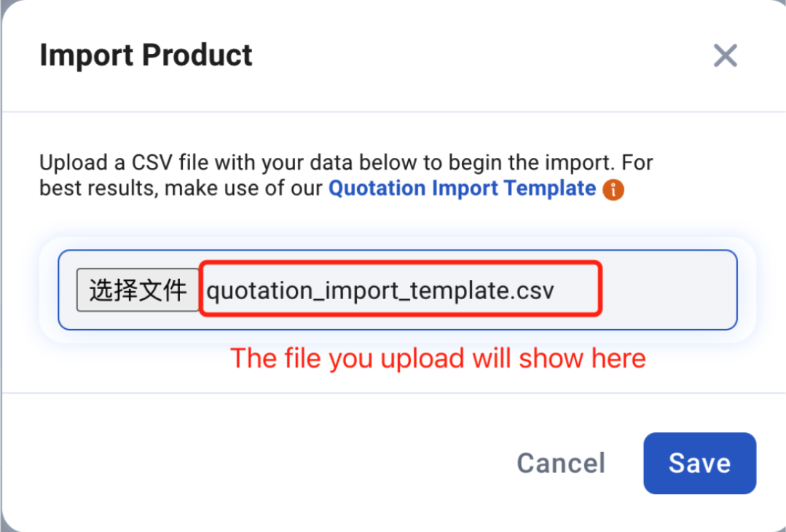Click the orange info icon
Screen dimensions: 786x532
613,190
